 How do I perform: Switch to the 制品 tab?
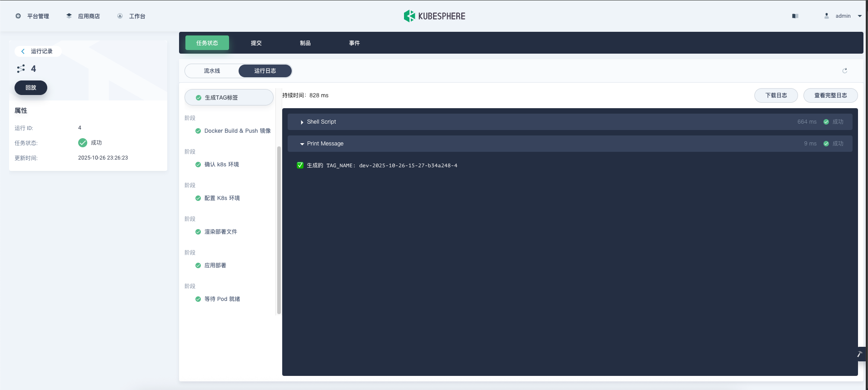[x=305, y=43]
